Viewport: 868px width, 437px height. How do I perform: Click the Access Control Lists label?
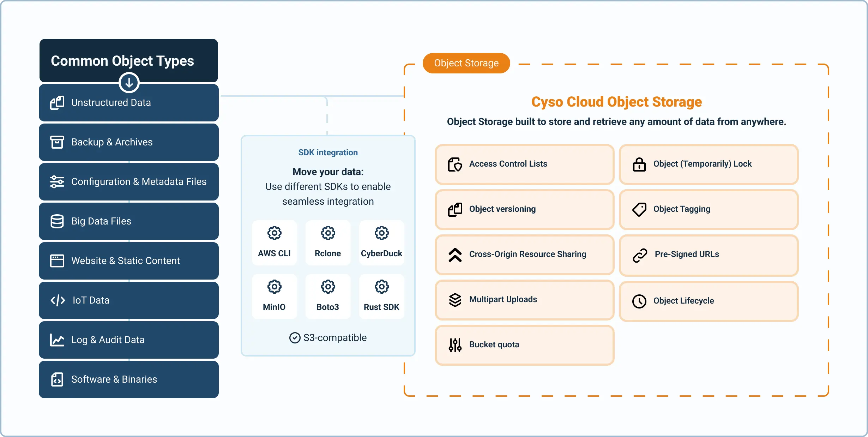(x=508, y=164)
